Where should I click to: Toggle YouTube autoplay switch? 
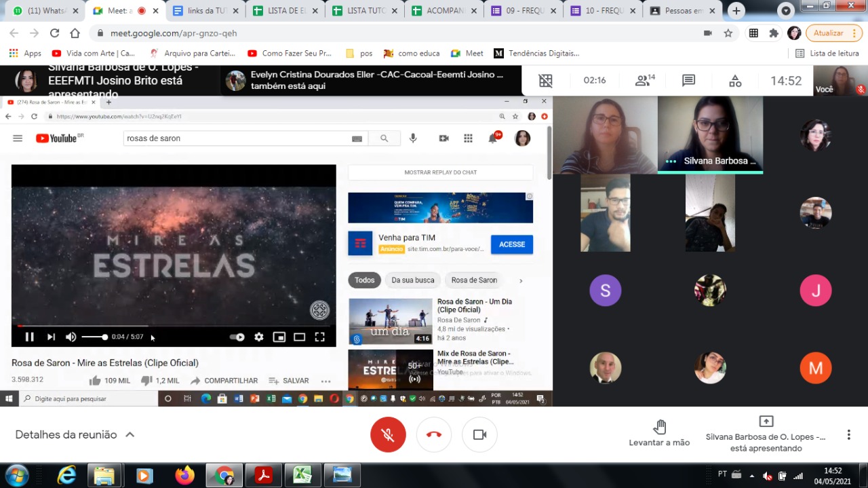point(237,337)
